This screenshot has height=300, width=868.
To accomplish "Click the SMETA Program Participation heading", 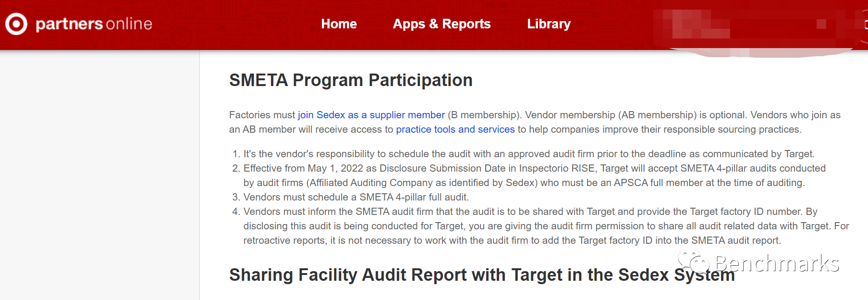I will point(351,80).
